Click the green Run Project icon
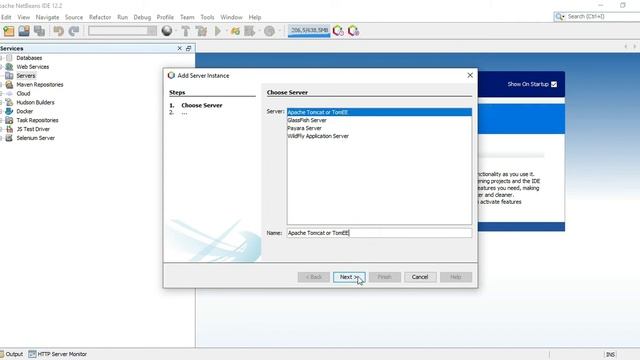Image resolution: width=640 pixels, height=360 pixels. pyautogui.click(x=218, y=31)
